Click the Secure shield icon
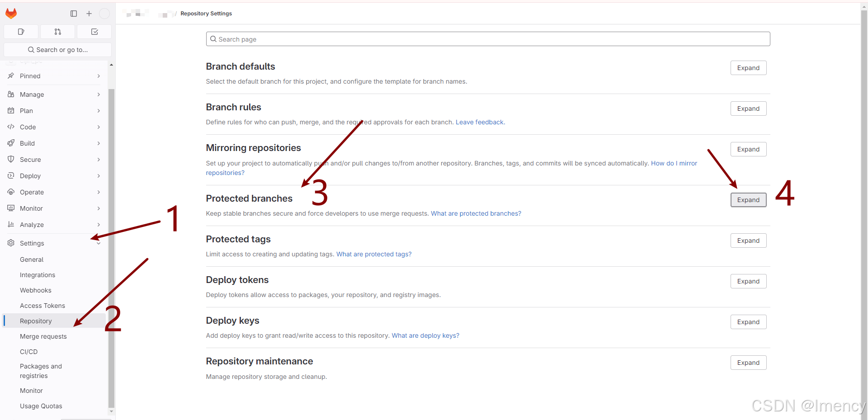 pyautogui.click(x=11, y=160)
